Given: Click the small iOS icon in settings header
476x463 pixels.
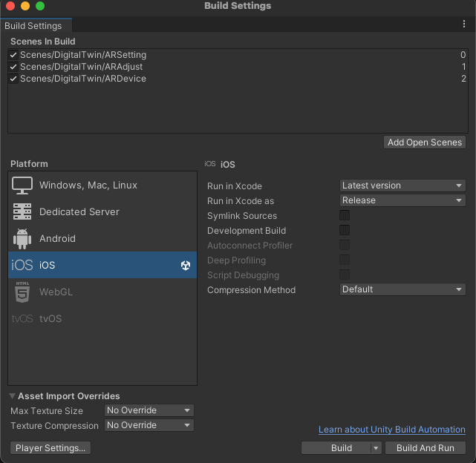Looking at the screenshot, I should pos(209,164).
